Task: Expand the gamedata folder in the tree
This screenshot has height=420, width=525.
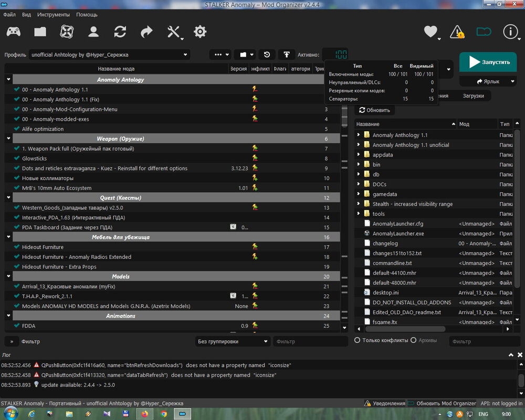Action: pos(359,194)
